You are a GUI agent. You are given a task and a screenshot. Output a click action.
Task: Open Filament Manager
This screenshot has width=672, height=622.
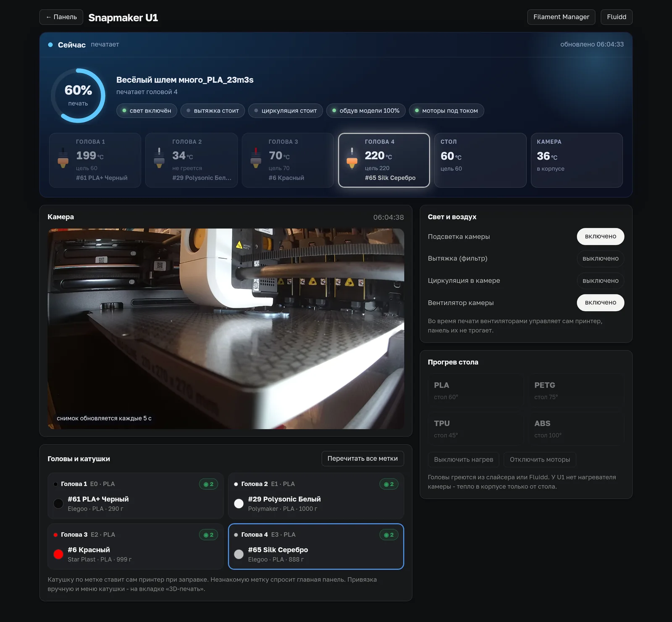point(561,17)
